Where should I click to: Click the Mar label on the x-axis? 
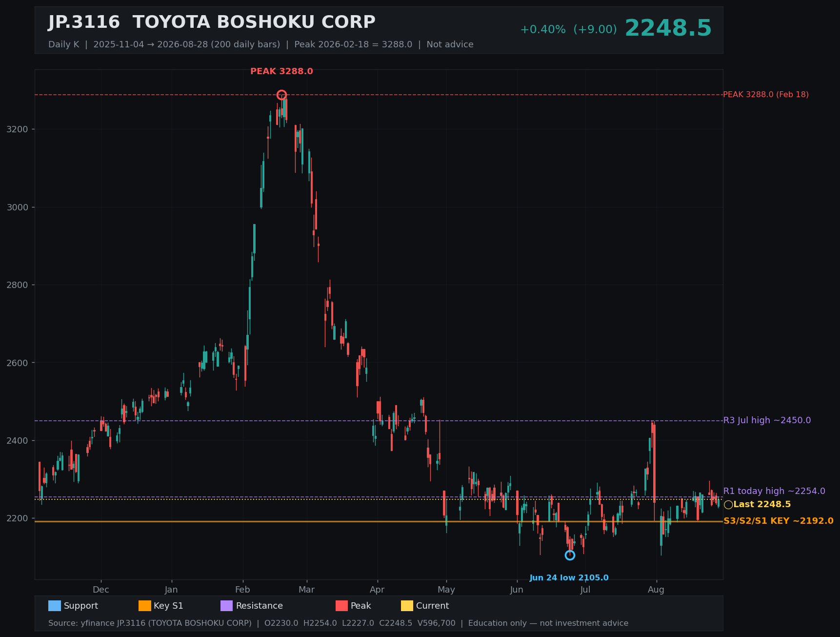[x=306, y=590]
